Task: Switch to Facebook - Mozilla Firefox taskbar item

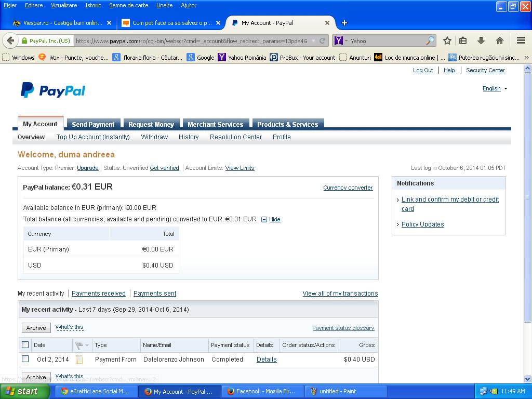Action: coord(262,391)
